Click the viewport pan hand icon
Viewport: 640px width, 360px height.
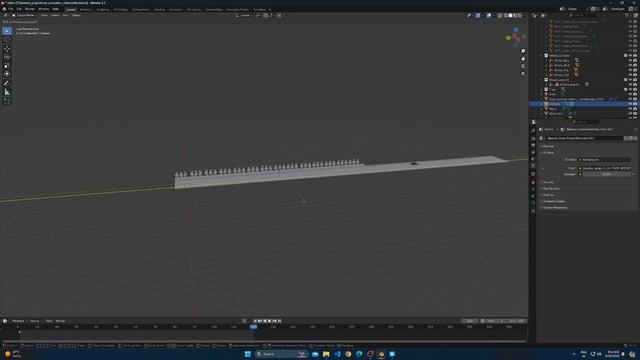(523, 58)
